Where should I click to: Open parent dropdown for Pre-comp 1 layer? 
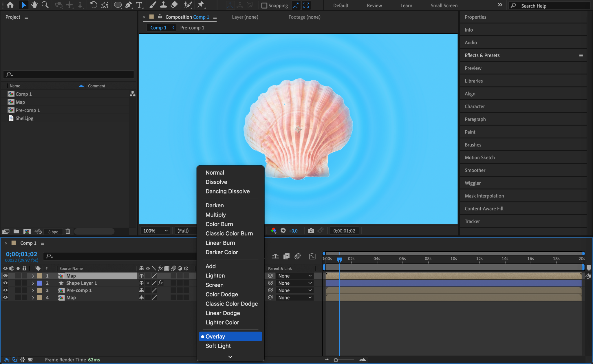pos(295,290)
